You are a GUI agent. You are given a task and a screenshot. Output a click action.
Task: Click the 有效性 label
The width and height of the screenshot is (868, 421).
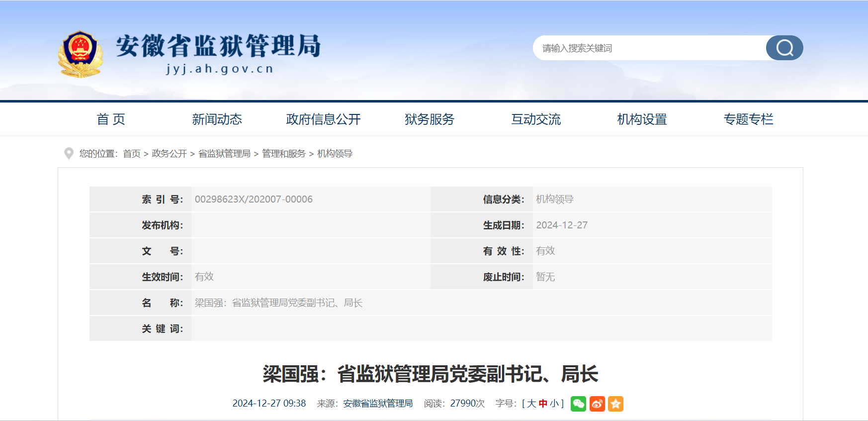pos(504,251)
